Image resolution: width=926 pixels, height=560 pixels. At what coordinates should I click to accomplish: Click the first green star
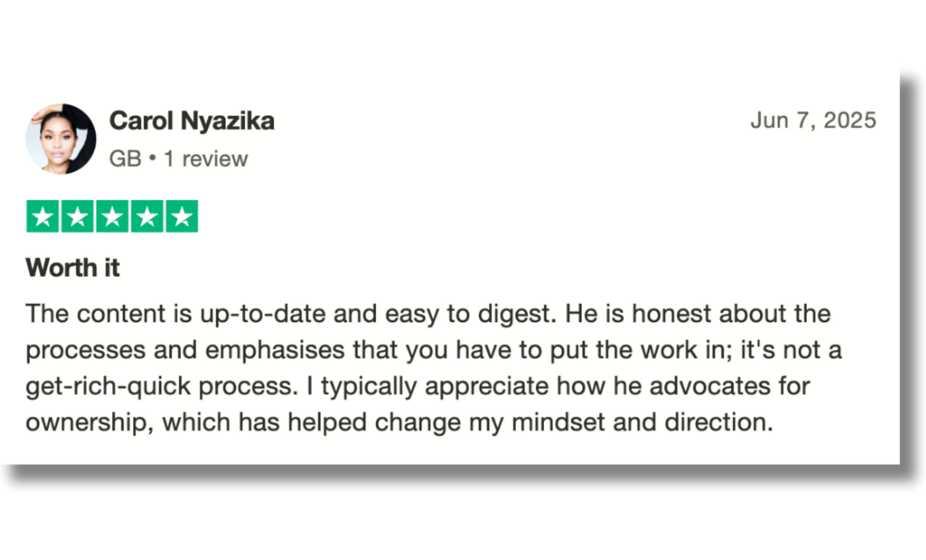click(x=43, y=216)
